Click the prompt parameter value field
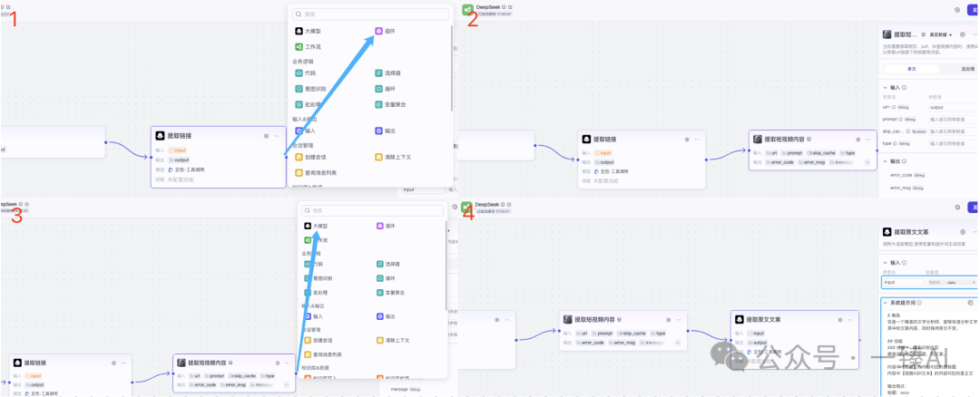The width and height of the screenshot is (980, 397). pyautogui.click(x=954, y=120)
